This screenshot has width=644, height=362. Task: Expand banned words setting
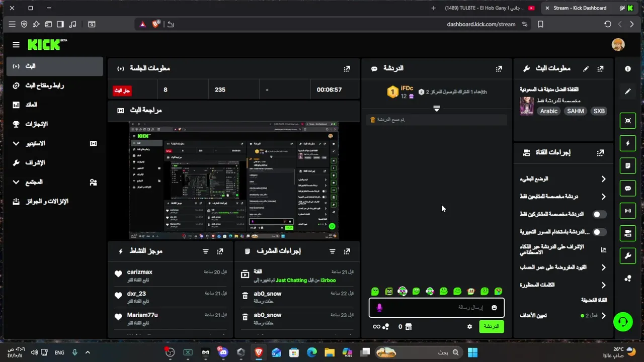pos(603,285)
